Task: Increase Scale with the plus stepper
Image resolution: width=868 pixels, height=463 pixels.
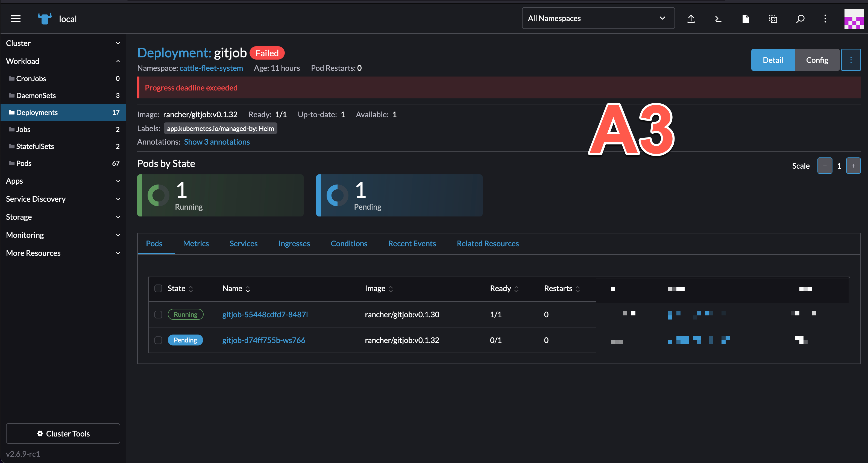Action: coord(854,165)
